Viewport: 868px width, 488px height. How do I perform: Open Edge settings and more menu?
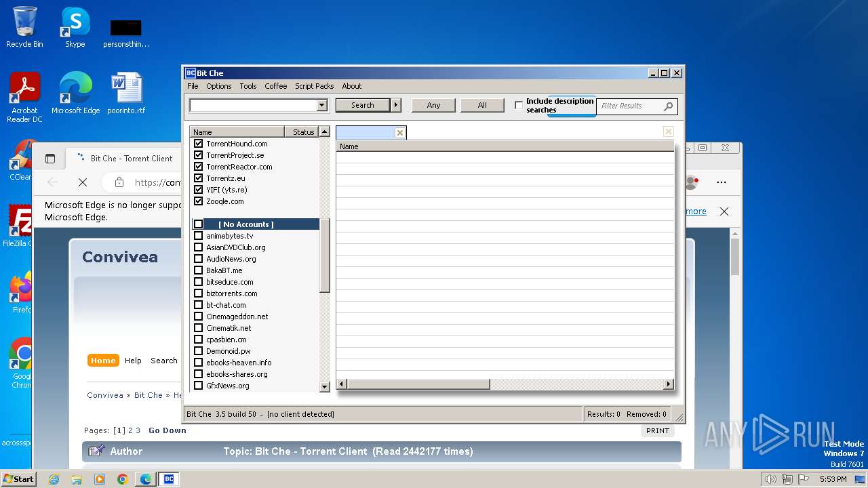pos(722,182)
